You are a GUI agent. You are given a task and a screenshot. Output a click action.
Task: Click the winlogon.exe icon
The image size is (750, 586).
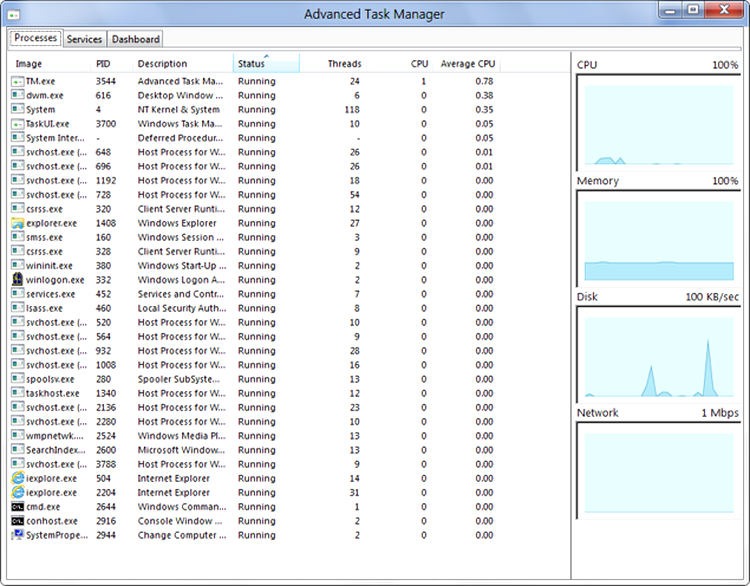(18, 279)
